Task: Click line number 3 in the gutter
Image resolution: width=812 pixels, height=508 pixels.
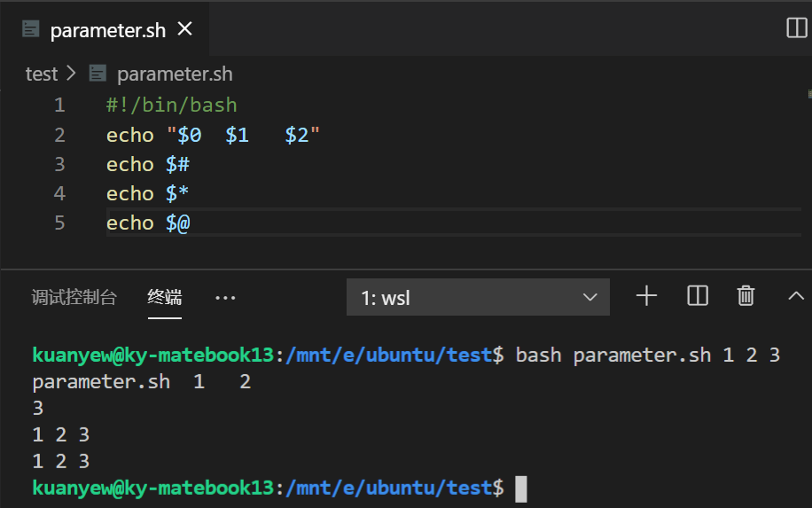Action: click(59, 164)
